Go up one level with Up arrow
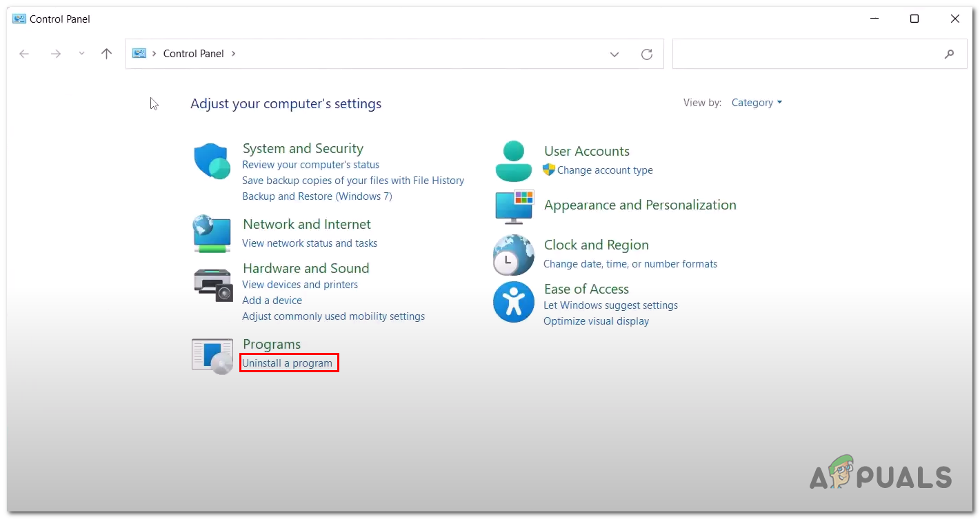Viewport: 980px width, 519px height. point(106,54)
